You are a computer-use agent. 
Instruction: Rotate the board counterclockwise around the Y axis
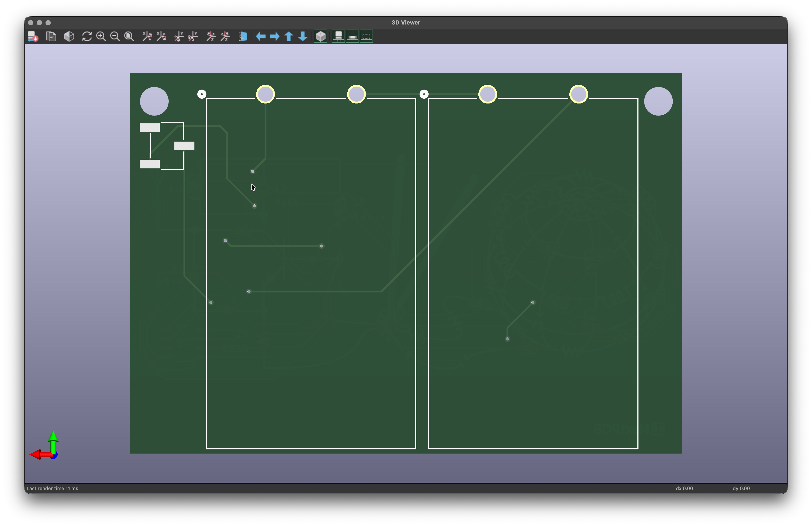(x=193, y=37)
